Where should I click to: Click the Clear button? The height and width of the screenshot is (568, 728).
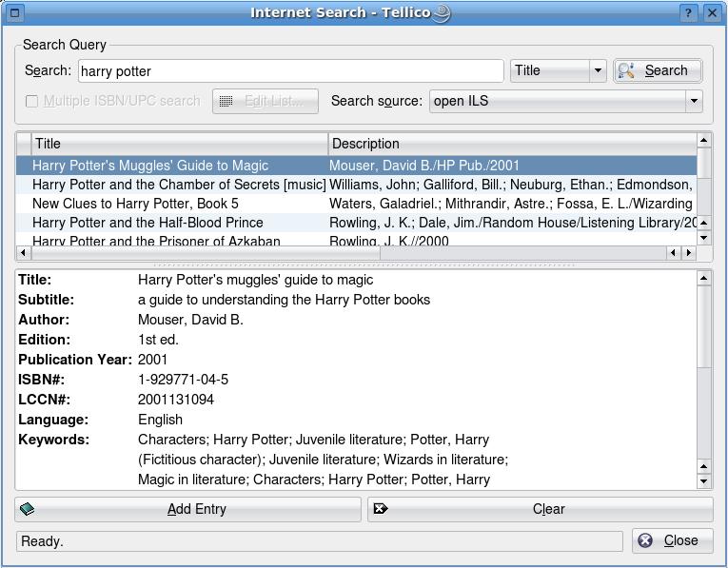coord(540,509)
